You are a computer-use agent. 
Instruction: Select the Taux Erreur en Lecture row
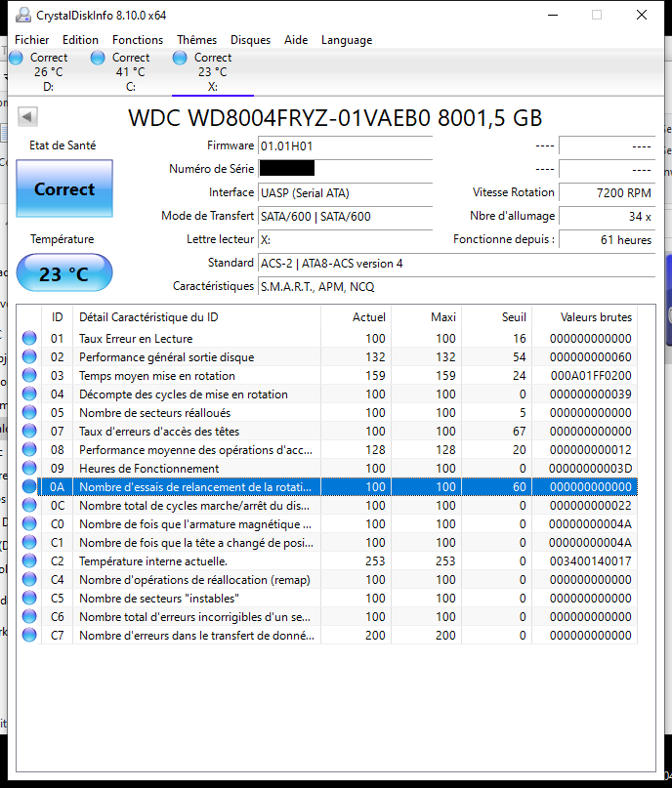coord(329,338)
